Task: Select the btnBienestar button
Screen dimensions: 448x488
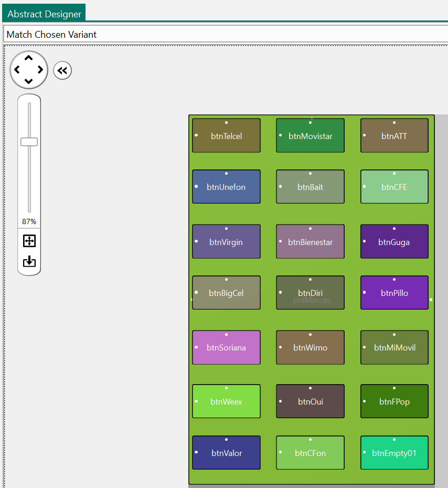Action: (x=310, y=241)
